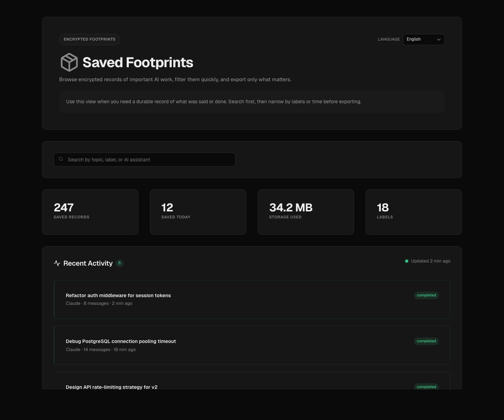Viewport: 504px width, 420px height.
Task: Open the Debug PostgreSQL connection pooling entry
Action: (x=252, y=345)
